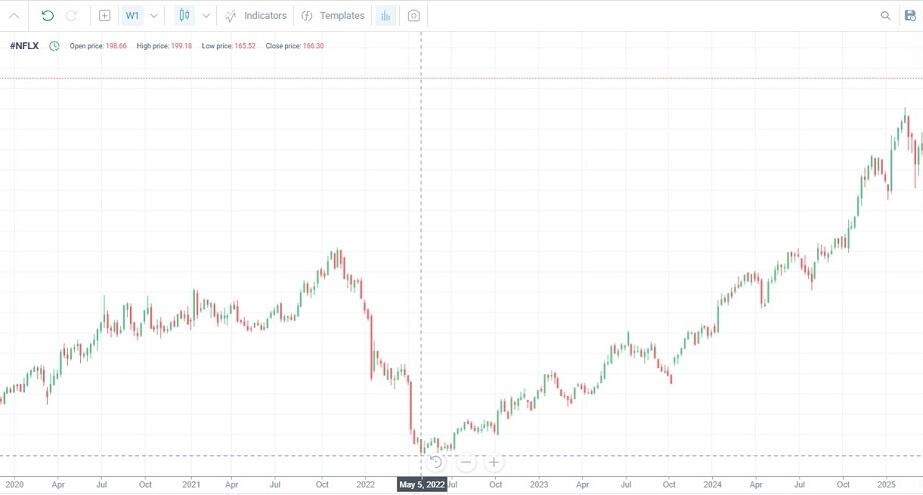Toggle the volume bars display button
This screenshot has width=923, height=495.
[386, 16]
